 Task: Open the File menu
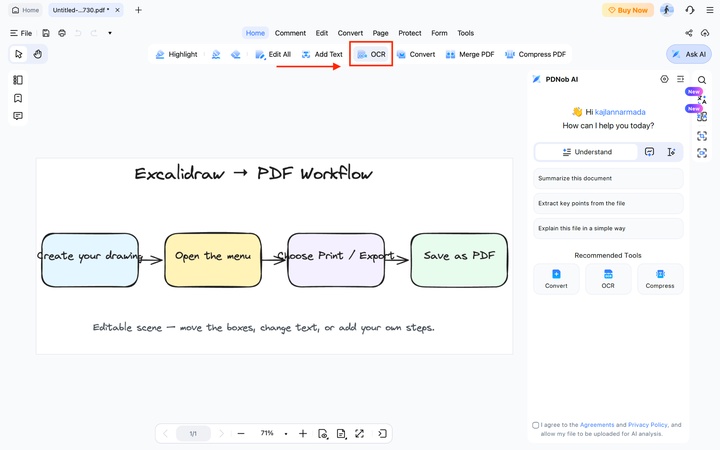[21, 33]
